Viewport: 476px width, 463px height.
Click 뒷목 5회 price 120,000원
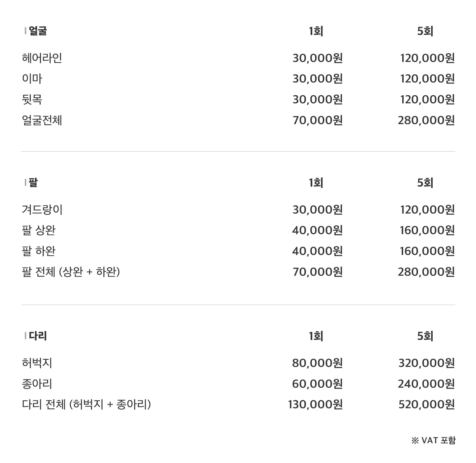427,100
